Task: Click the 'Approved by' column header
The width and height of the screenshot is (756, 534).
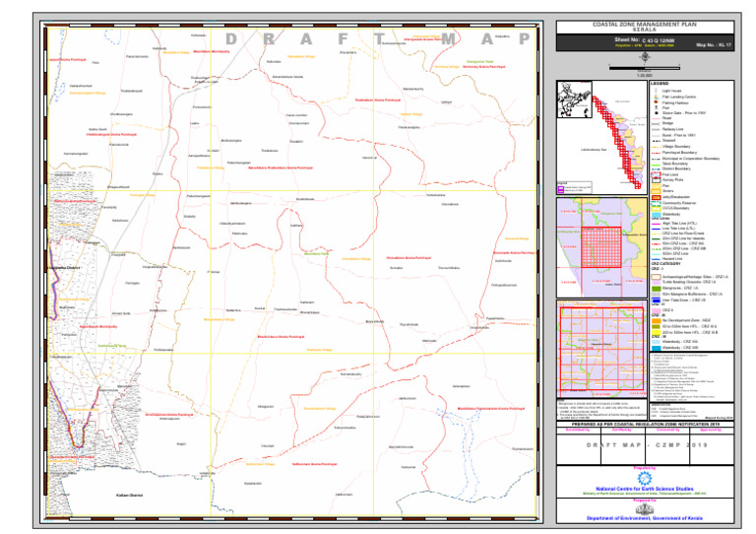Action: click(x=711, y=430)
